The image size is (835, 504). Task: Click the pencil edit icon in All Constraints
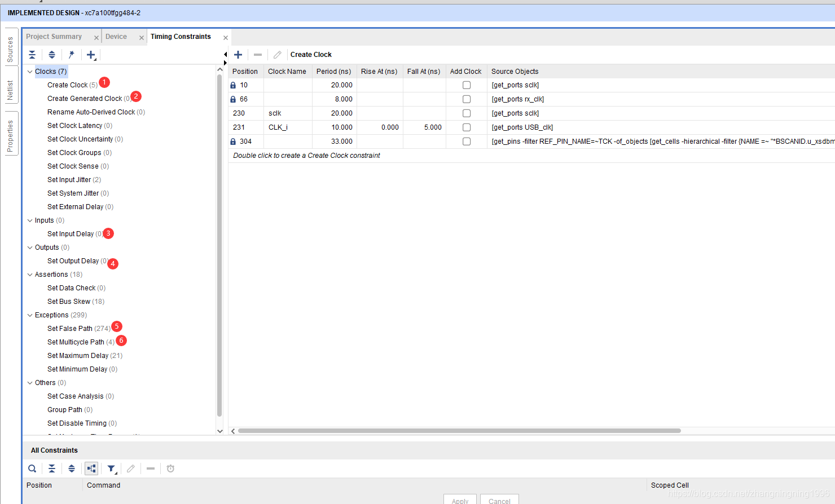point(131,468)
